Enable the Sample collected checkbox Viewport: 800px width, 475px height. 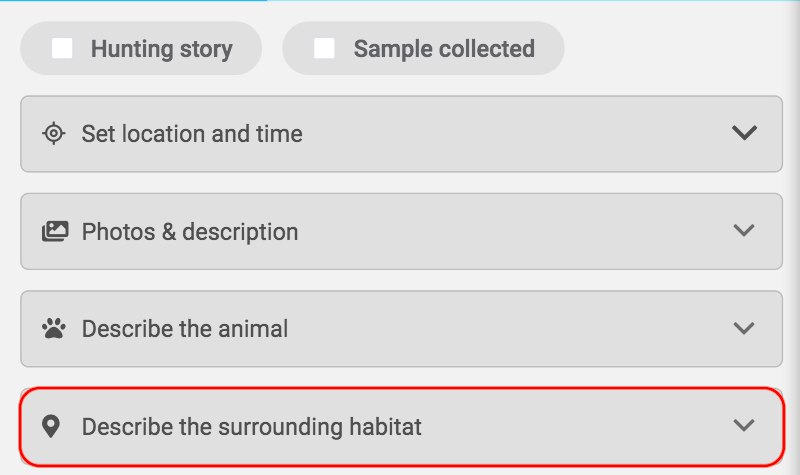[x=324, y=48]
